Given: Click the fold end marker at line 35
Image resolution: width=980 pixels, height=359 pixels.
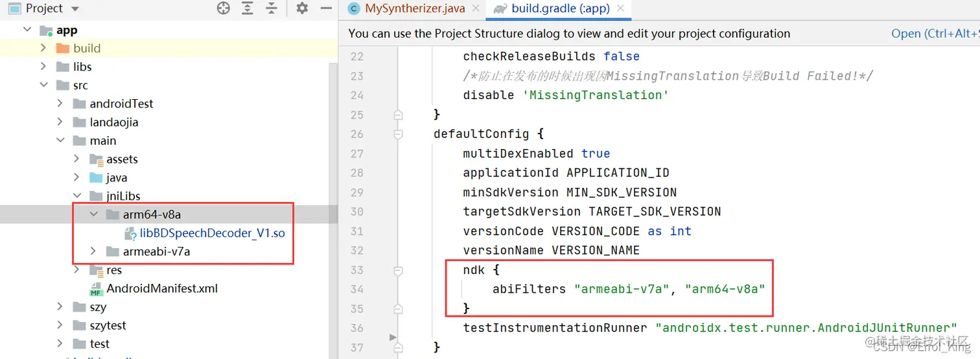Looking at the screenshot, I should pos(398,309).
